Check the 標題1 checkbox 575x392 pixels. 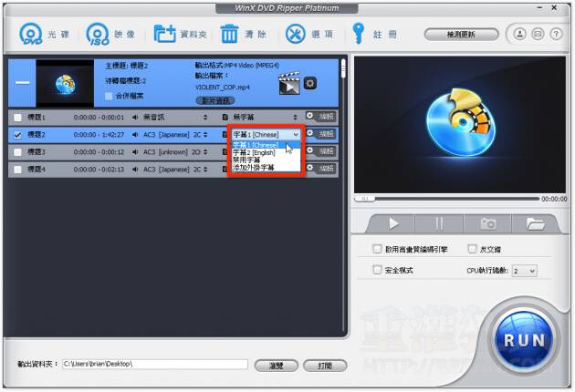pos(17,118)
